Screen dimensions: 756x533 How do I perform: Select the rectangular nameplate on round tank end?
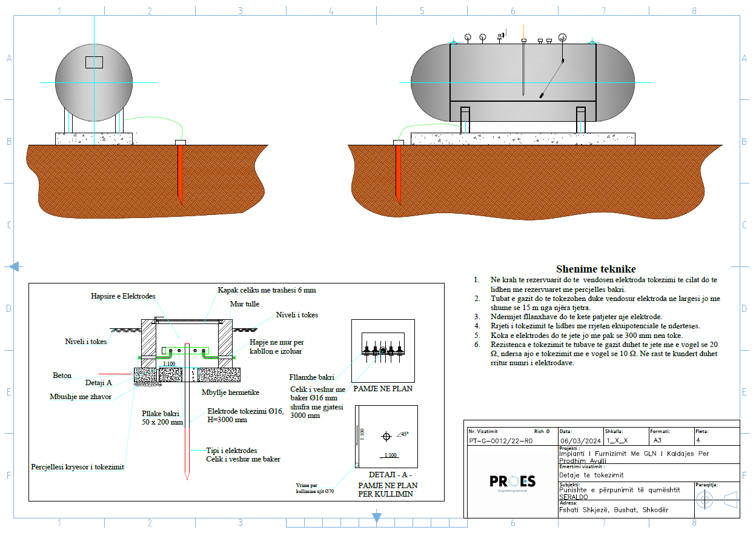(x=94, y=62)
